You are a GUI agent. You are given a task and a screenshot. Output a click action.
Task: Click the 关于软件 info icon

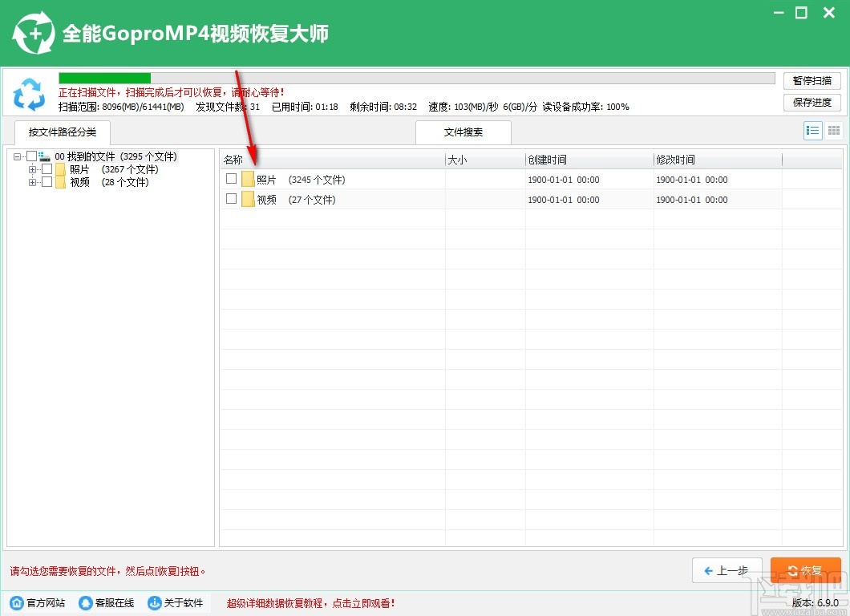(x=155, y=603)
